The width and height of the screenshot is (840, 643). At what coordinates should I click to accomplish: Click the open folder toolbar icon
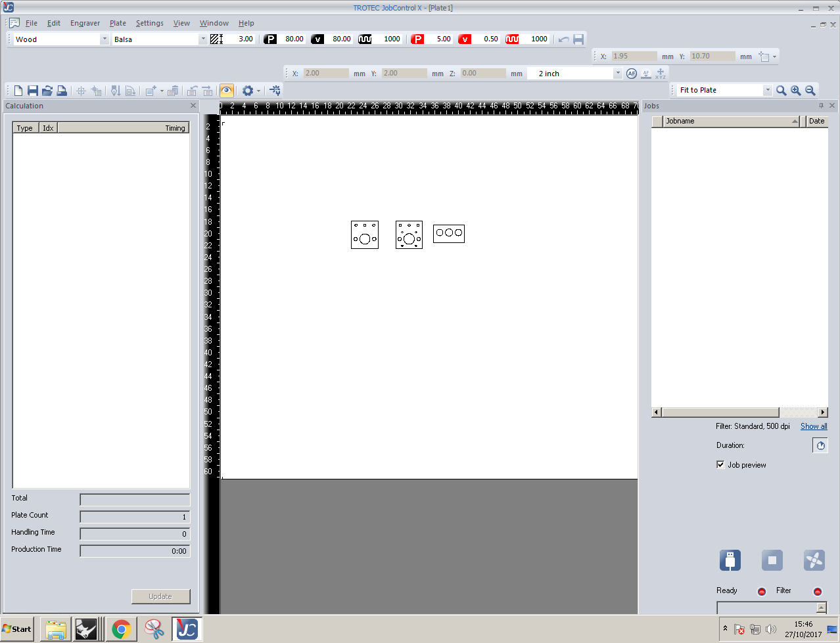47,91
